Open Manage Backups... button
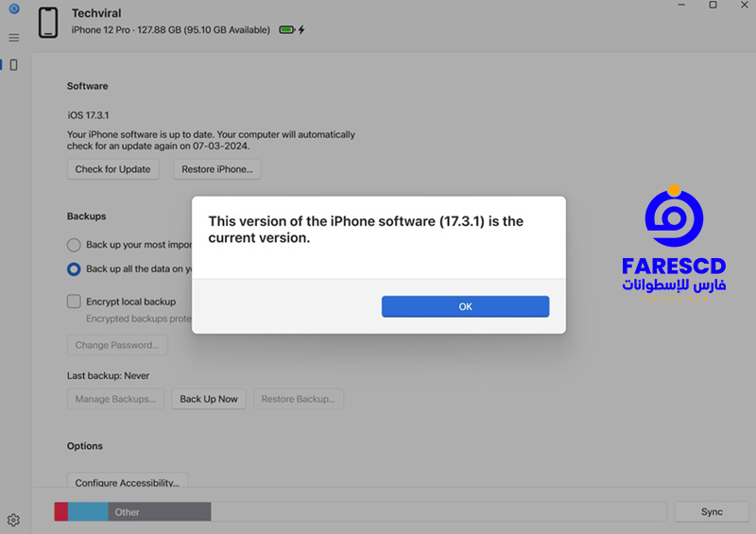 click(115, 399)
